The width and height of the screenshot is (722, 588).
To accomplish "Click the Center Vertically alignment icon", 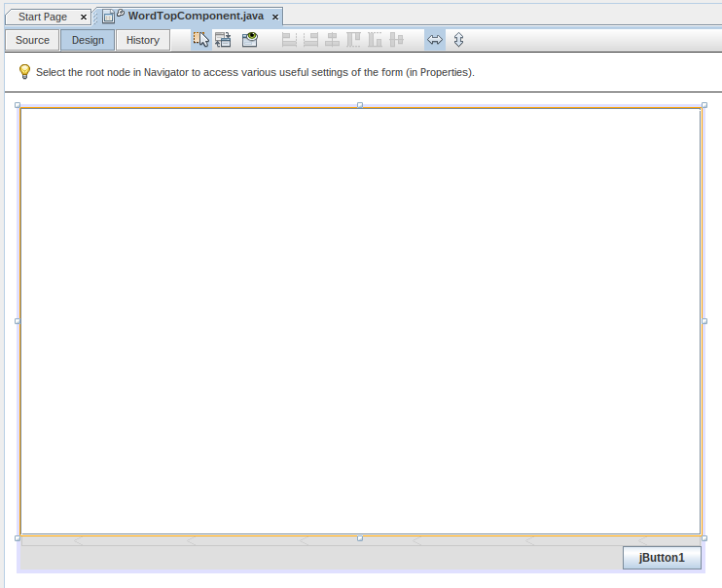I will tap(396, 40).
